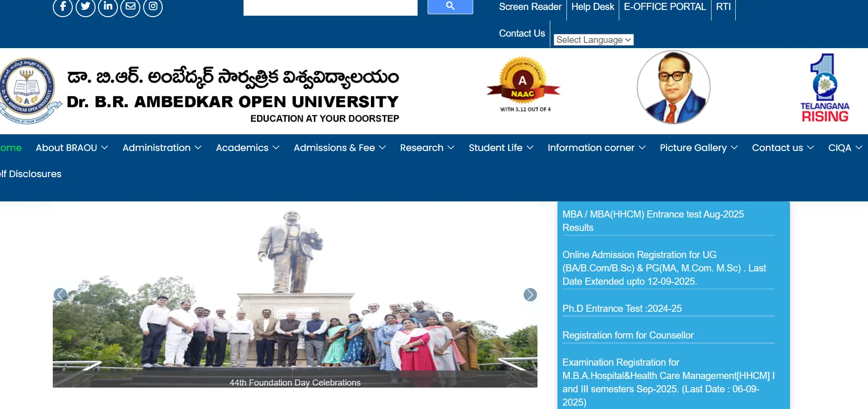Open Examination Registration for M.B.A. HHCM notice
Viewport: 868px width, 409px height.
(x=668, y=382)
